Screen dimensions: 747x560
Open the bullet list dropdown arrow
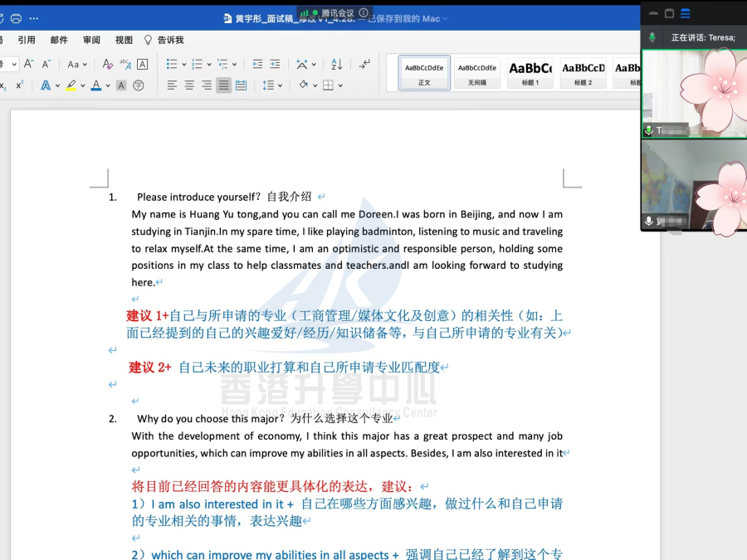coord(183,64)
